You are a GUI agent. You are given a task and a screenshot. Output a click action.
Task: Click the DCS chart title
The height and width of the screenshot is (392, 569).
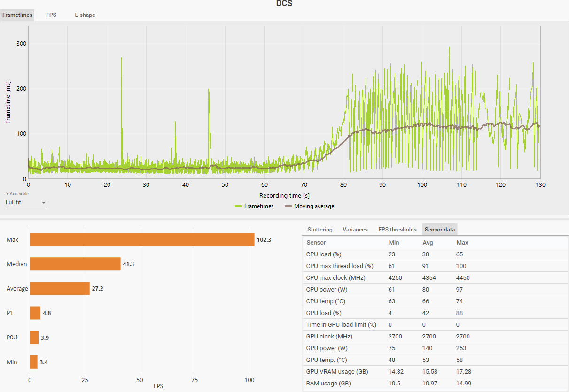pos(284,4)
